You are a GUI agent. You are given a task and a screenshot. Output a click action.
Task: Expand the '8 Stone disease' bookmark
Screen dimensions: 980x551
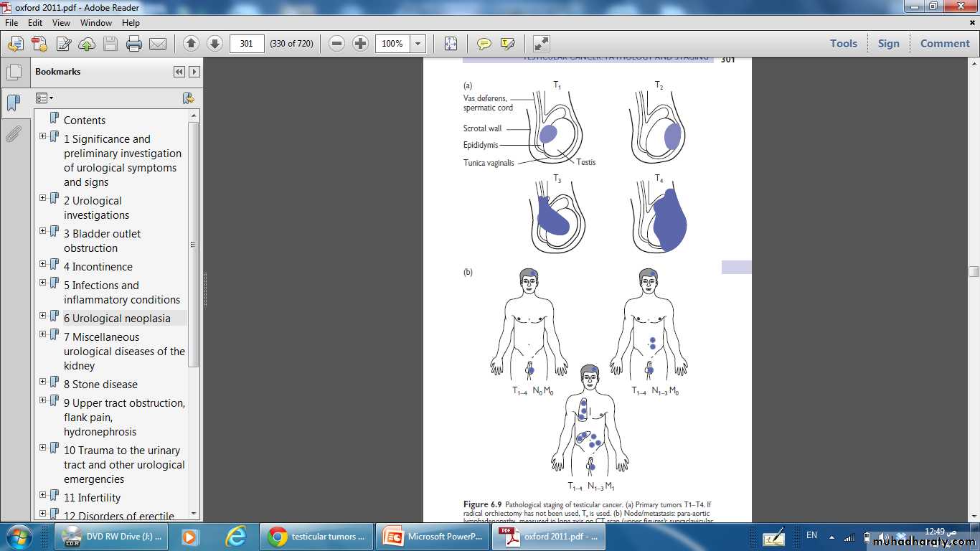42,382
